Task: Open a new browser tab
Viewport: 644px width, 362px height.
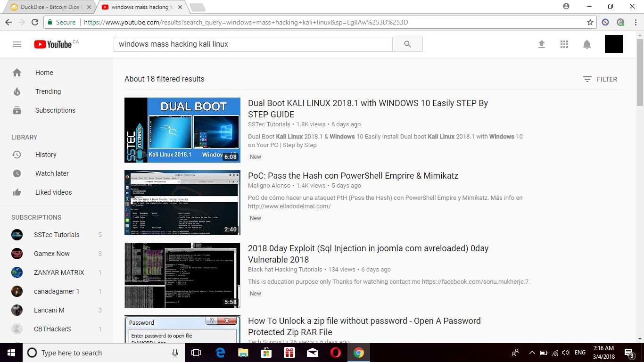Action: click(197, 7)
